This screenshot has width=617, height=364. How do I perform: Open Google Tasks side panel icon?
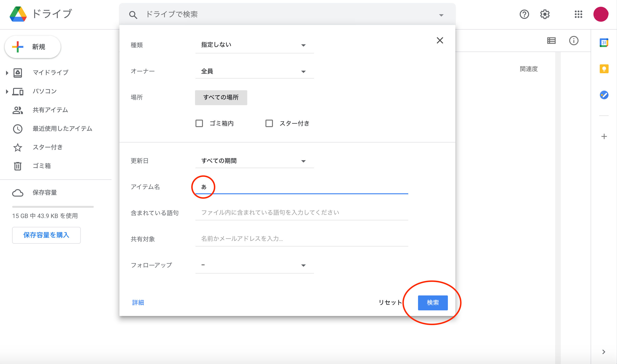click(x=604, y=95)
